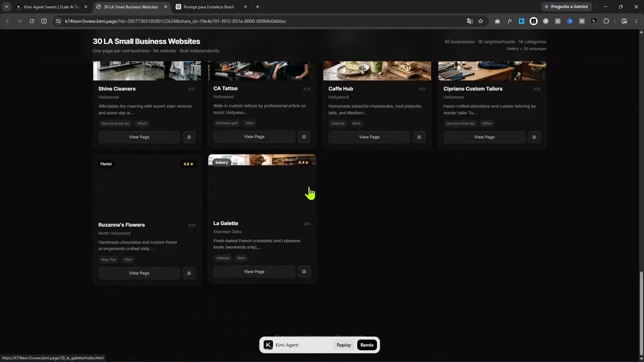Viewport: 644px width, 362px height.
Task: Click the Portfolio-grid tag on CA Tattoo
Action: [x=226, y=123]
